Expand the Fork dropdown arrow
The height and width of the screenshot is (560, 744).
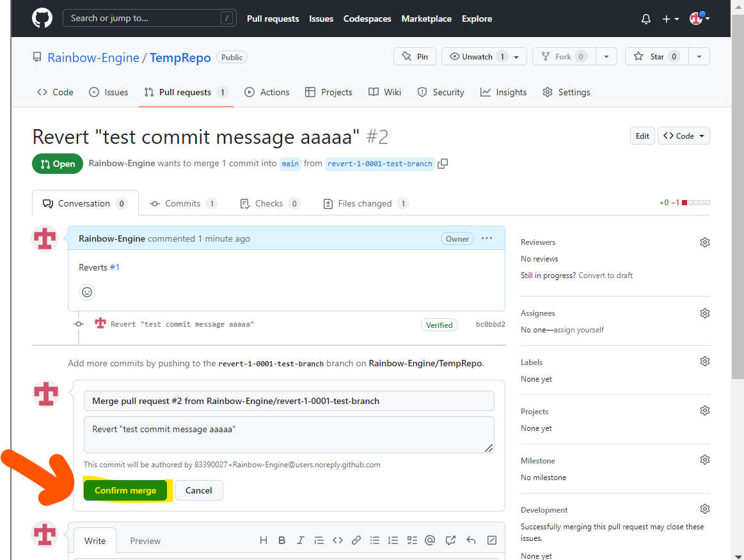[606, 56]
